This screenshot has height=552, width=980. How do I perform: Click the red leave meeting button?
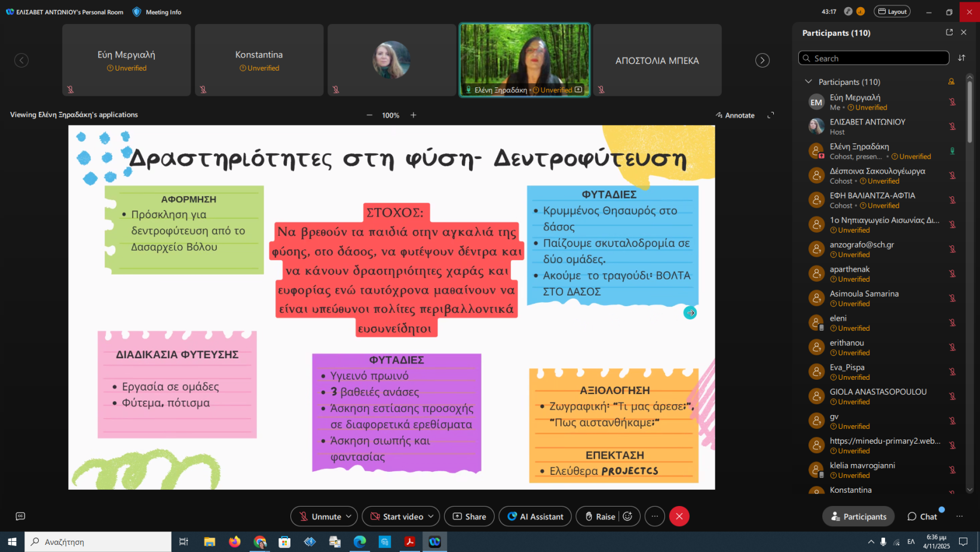[679, 516]
